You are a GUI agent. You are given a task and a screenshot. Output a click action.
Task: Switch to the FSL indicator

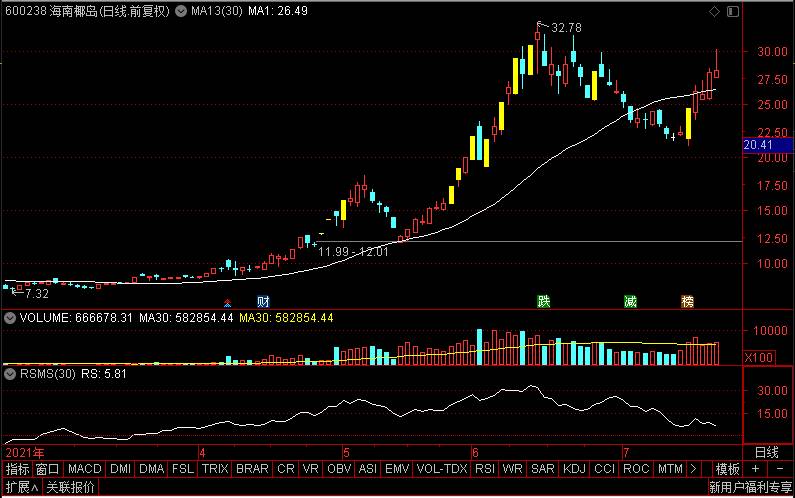183,469
